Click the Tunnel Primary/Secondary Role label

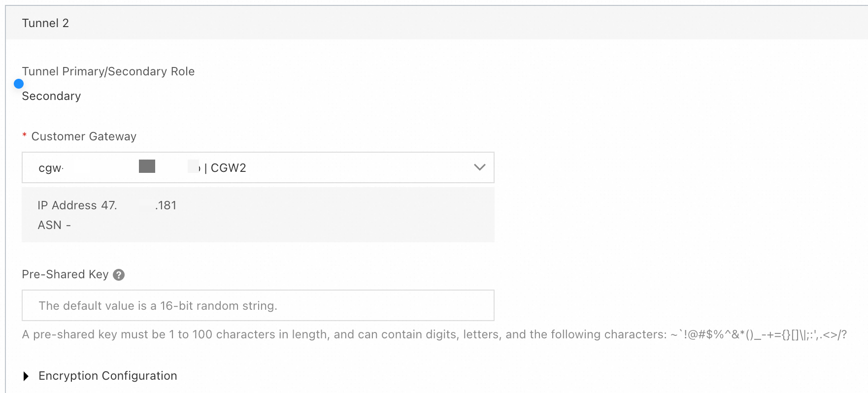(108, 71)
